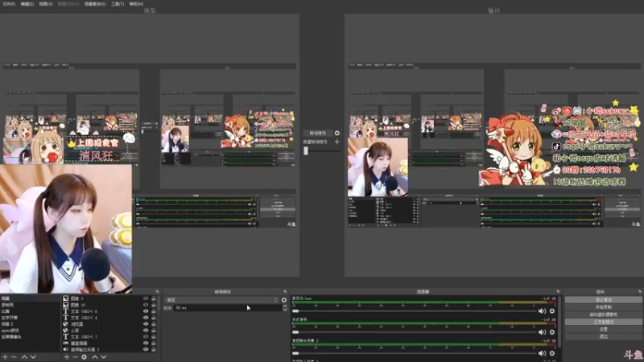Screen dimensions: 644x362
Task: Toggle visibility of 图像 10 source
Action: coord(146,305)
